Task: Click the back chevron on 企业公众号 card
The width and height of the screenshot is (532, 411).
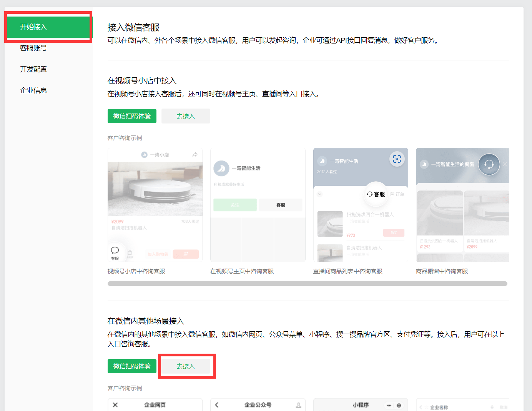Action: point(217,405)
